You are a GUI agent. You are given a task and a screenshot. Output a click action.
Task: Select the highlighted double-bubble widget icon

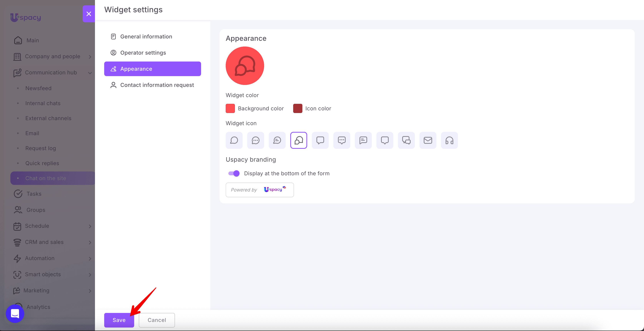pos(299,140)
